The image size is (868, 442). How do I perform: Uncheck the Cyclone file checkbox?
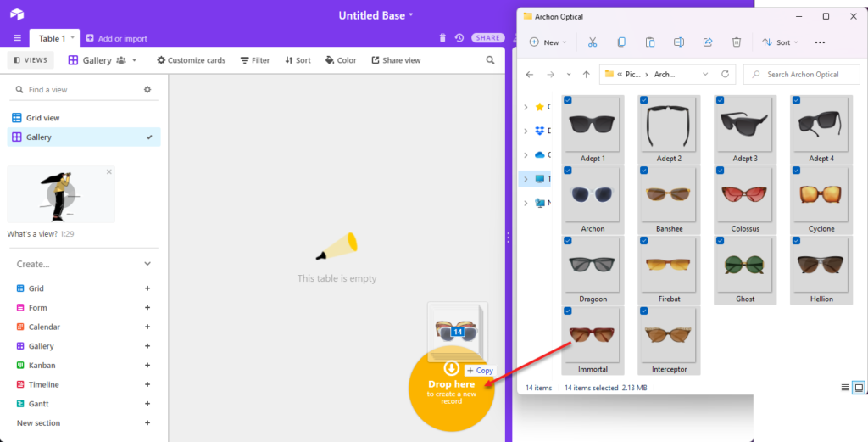[796, 171]
